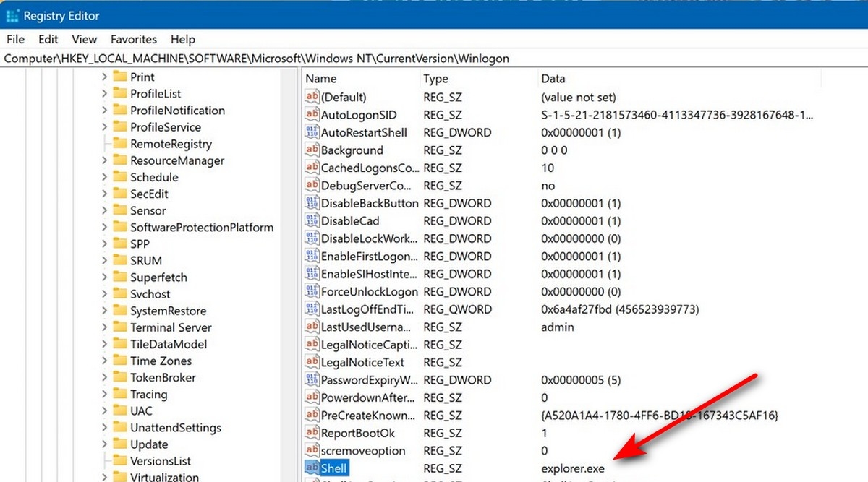The image size is (868, 482).
Task: Select the SystemRestore folder icon
Action: coord(120,311)
